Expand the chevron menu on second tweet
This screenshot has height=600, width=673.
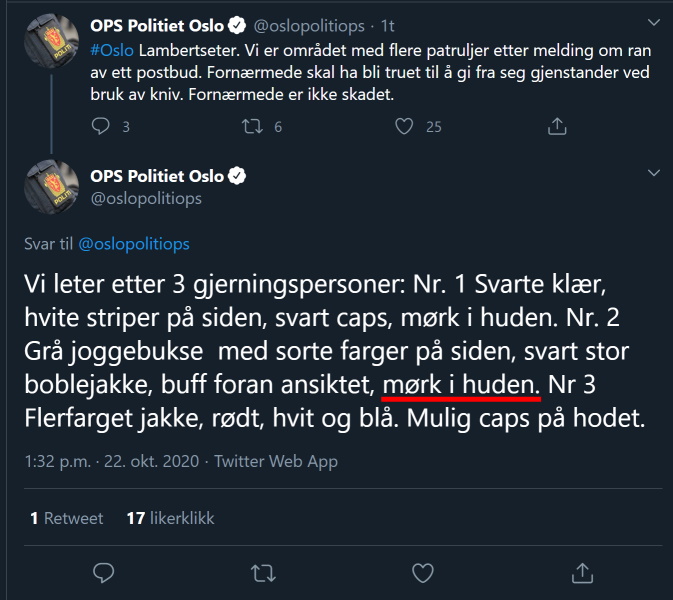point(654,173)
